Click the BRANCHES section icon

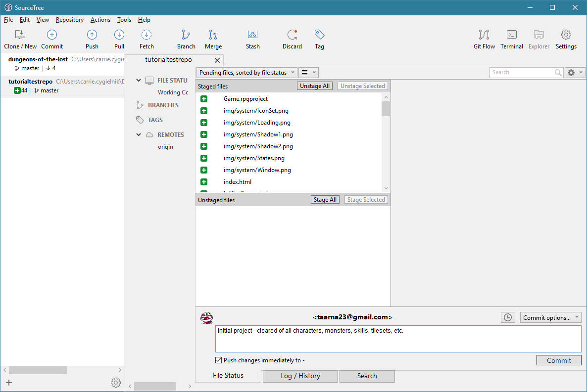140,105
